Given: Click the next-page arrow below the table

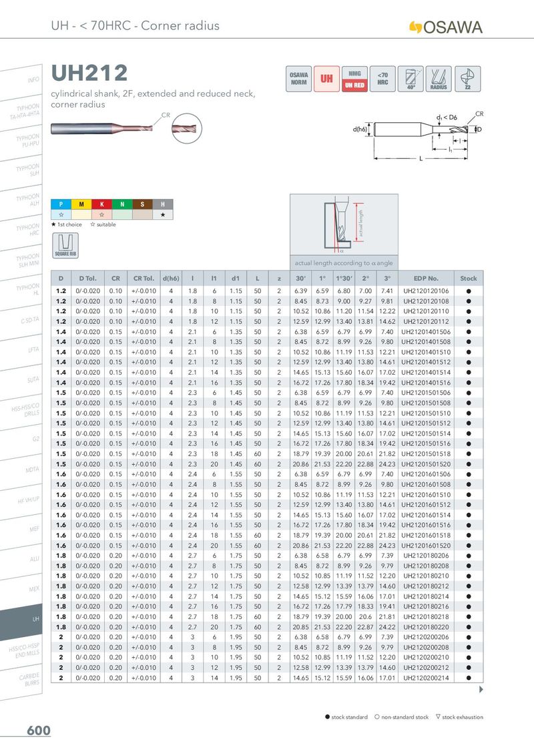Looking at the screenshot, I should (x=481, y=689).
